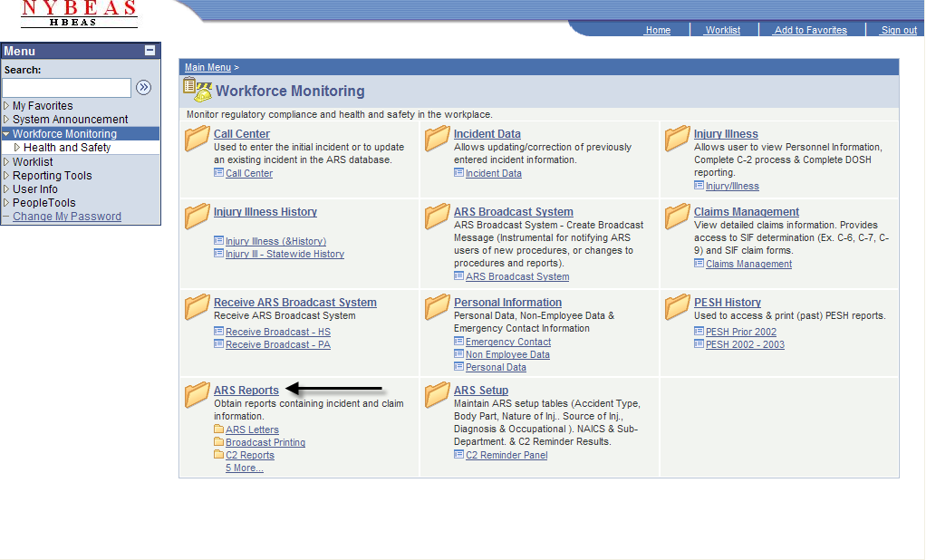Screen dimensions: 926x560
Task: Show 5 More ARS Reports items
Action: click(245, 468)
